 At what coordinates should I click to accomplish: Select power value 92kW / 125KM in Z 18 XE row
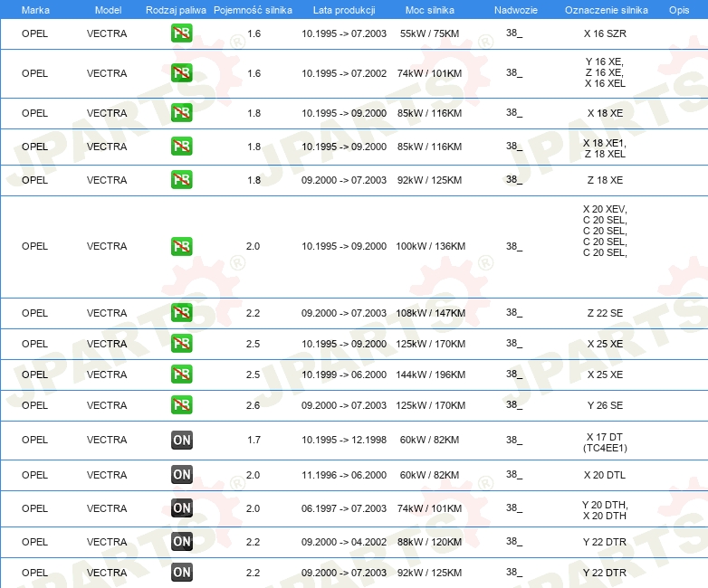click(x=429, y=180)
